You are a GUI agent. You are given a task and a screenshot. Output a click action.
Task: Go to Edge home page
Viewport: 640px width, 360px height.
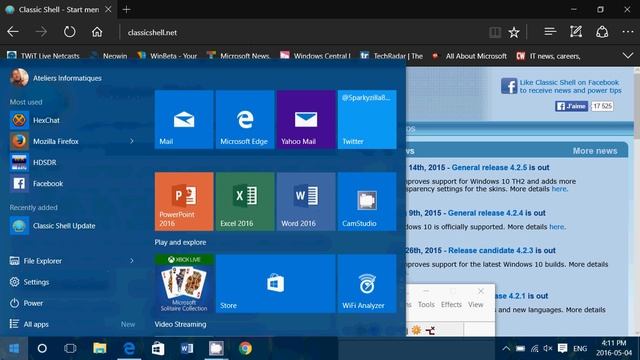pos(97,32)
